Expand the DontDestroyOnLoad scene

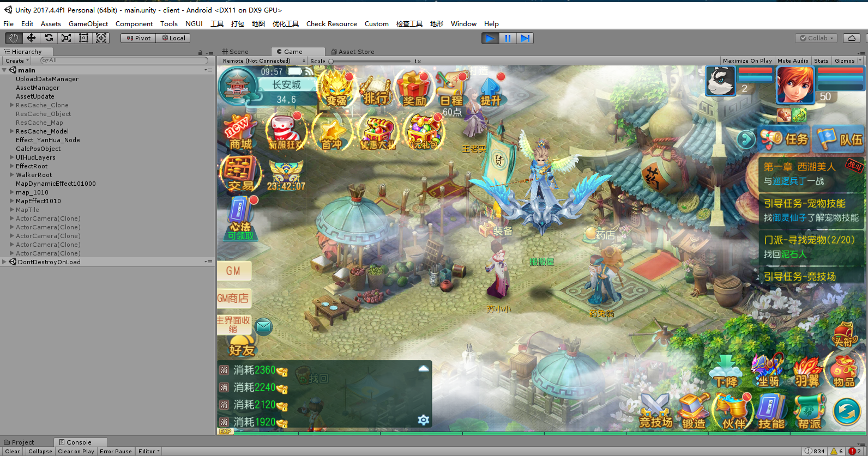tap(4, 262)
